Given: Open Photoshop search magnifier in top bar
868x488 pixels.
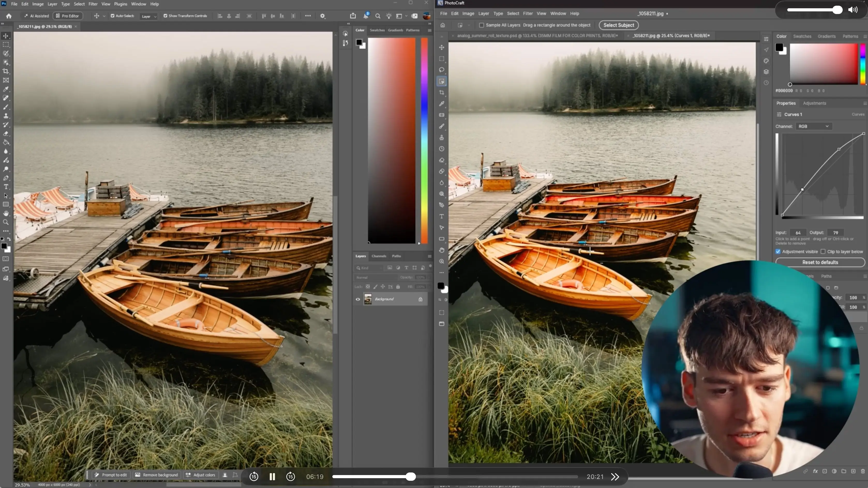Looking at the screenshot, I should pos(378,16).
